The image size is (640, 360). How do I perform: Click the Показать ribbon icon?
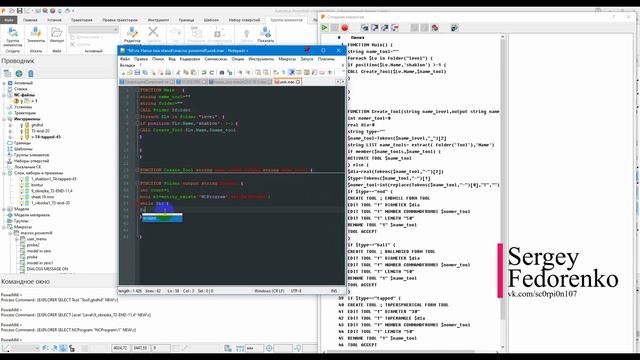coord(265,35)
